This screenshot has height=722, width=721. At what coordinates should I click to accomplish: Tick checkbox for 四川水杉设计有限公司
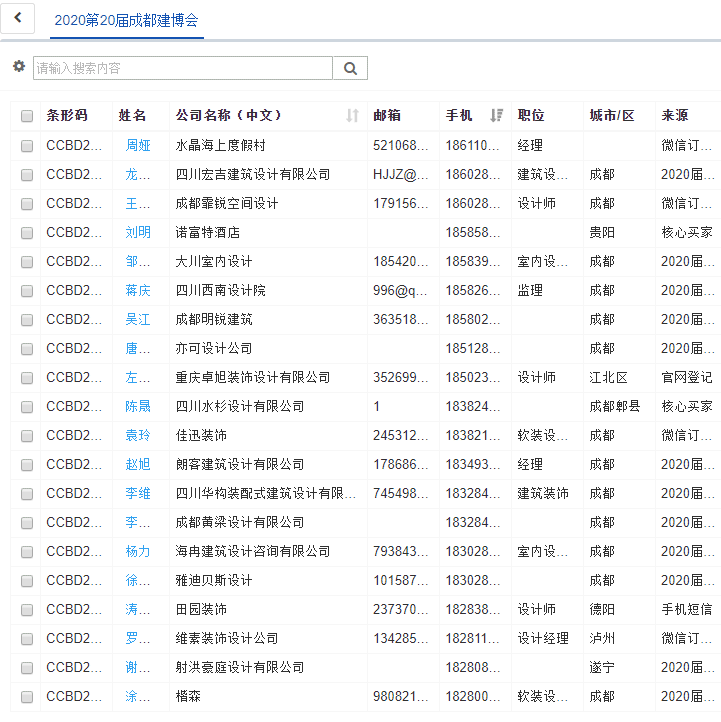tap(27, 407)
